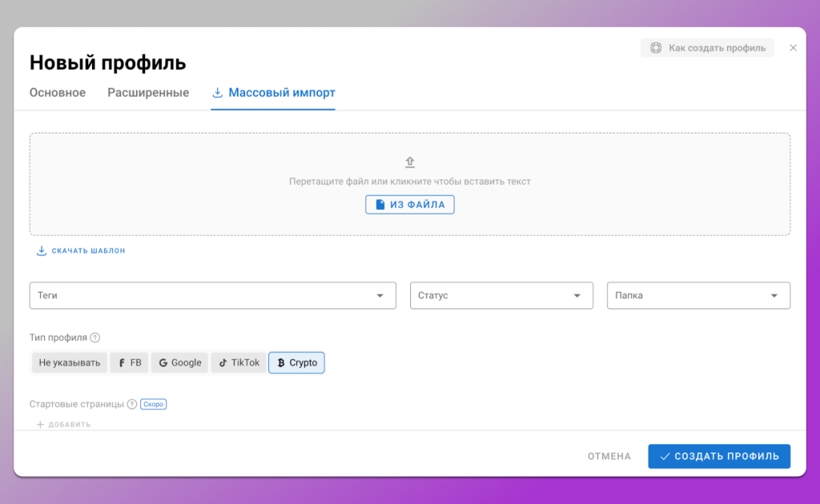Switch to the Основное tab
Viewport: 820px width, 504px height.
[58, 93]
